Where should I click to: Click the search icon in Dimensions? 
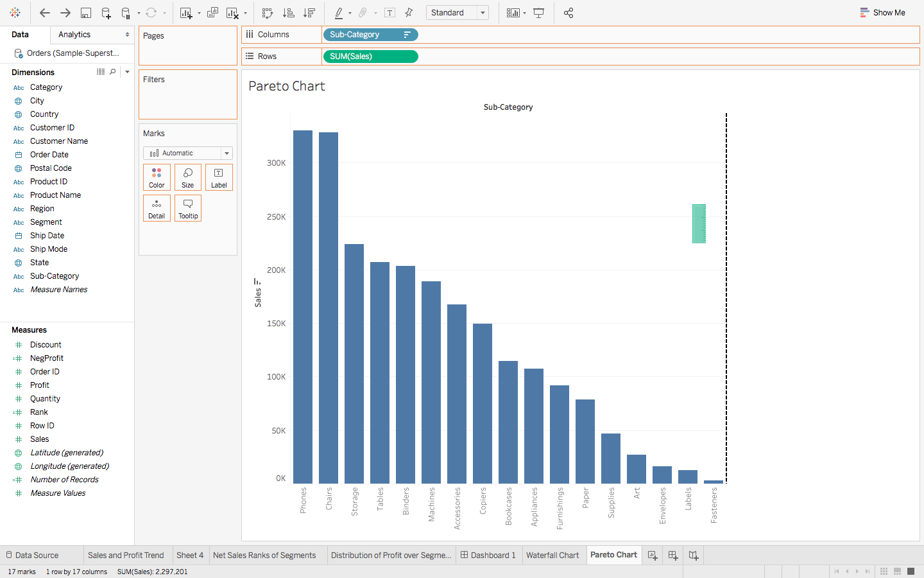(x=113, y=72)
